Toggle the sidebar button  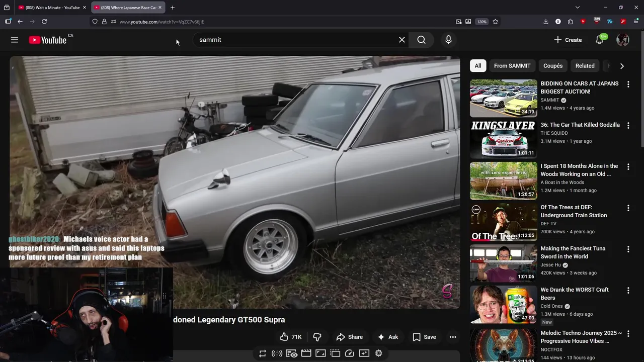8,22
